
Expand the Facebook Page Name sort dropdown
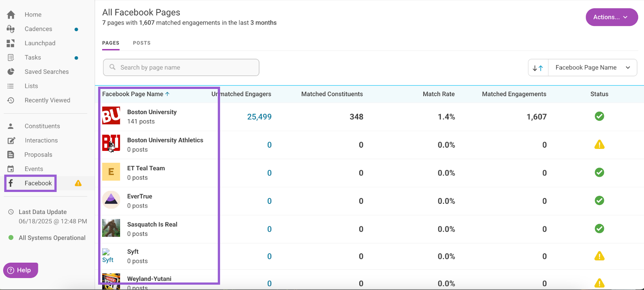click(x=592, y=68)
